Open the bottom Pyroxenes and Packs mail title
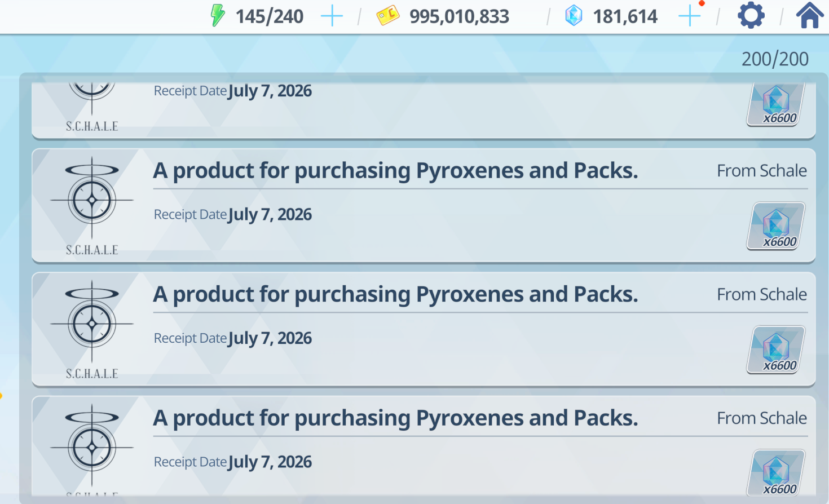Viewport: 829px width, 504px height. tap(395, 418)
